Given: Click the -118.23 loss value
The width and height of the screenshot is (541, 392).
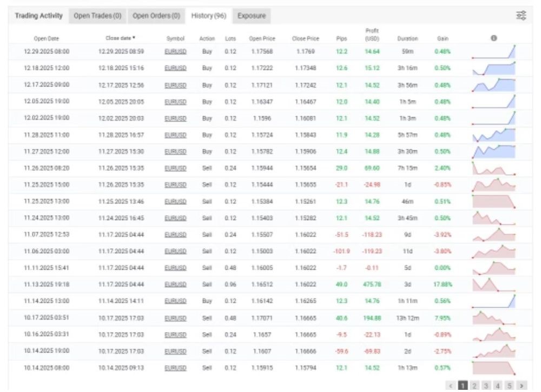Looking at the screenshot, I should coord(372,235).
